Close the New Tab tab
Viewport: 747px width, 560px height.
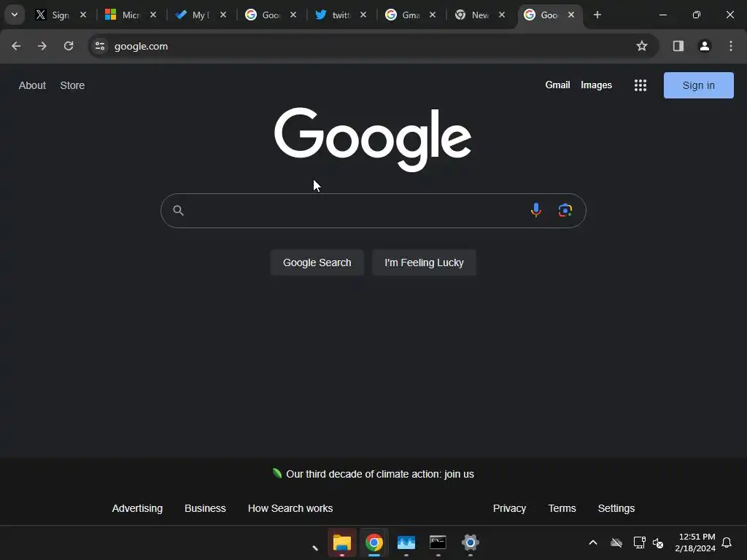(502, 15)
